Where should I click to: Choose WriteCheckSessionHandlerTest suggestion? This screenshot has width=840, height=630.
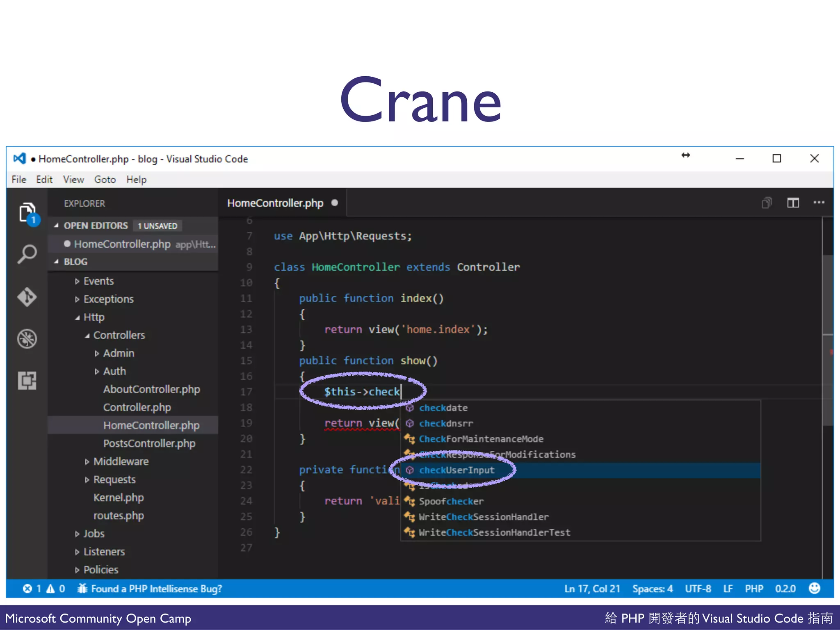tap(580, 532)
